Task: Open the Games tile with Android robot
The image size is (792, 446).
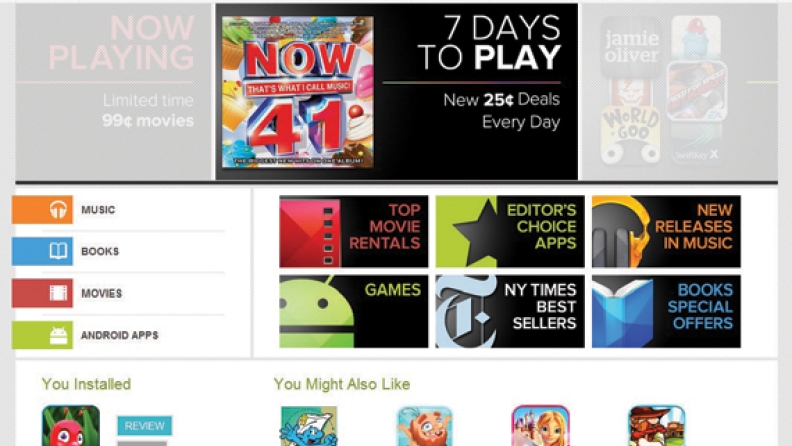Action: click(x=354, y=311)
